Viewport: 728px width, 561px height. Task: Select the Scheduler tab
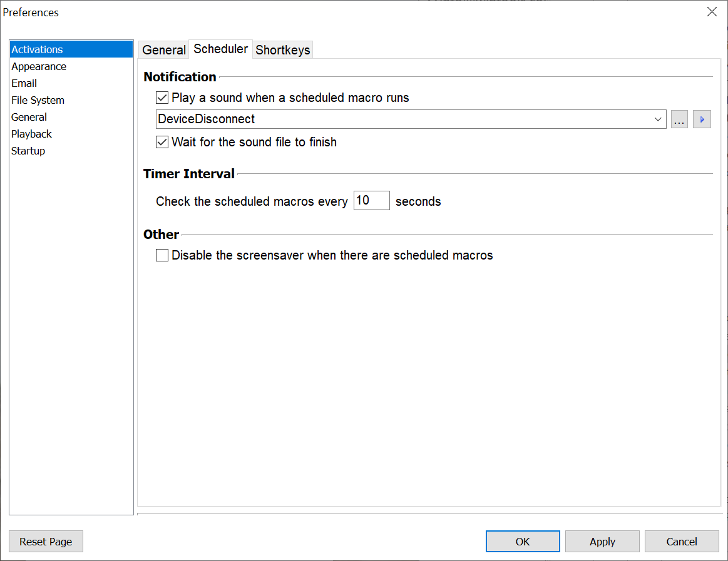point(220,49)
